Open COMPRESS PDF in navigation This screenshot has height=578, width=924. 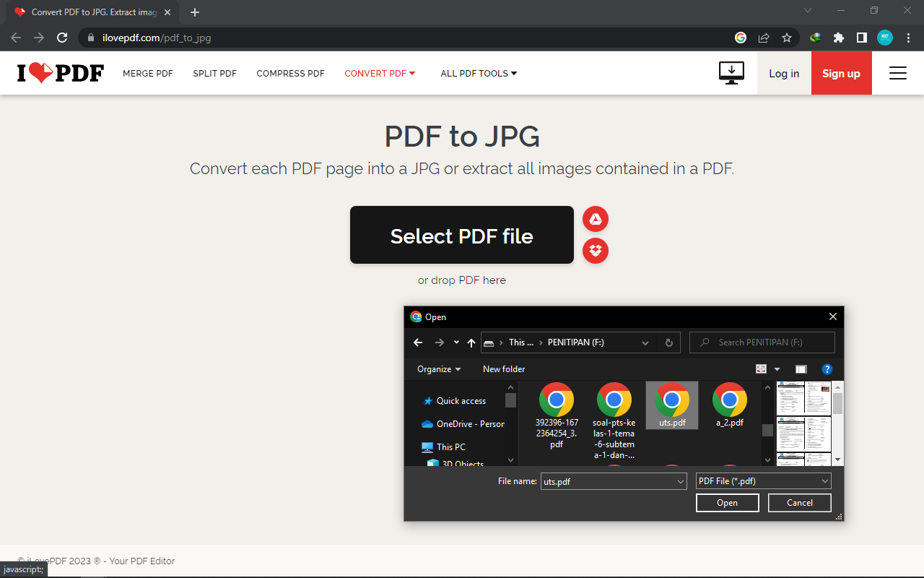[x=290, y=73]
